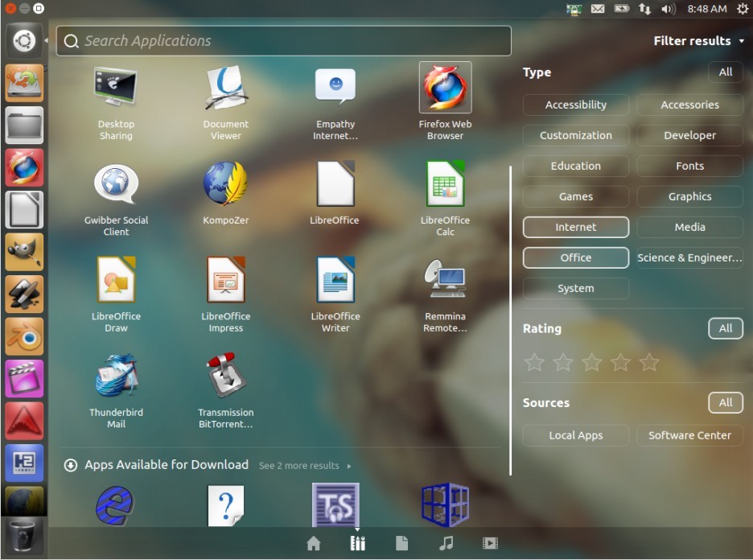Screen dimensions: 753x560
Task: Toggle the Accessibility type filter
Action: coord(576,105)
